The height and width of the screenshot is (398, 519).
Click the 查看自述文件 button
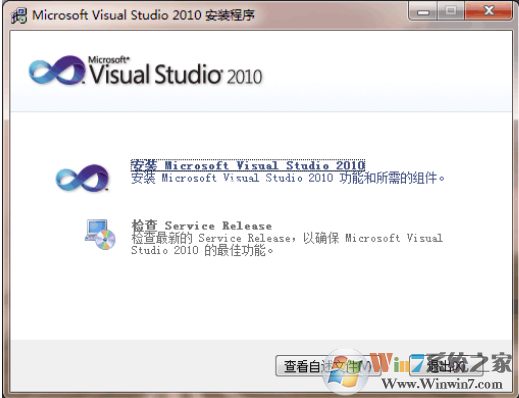pos(328,366)
